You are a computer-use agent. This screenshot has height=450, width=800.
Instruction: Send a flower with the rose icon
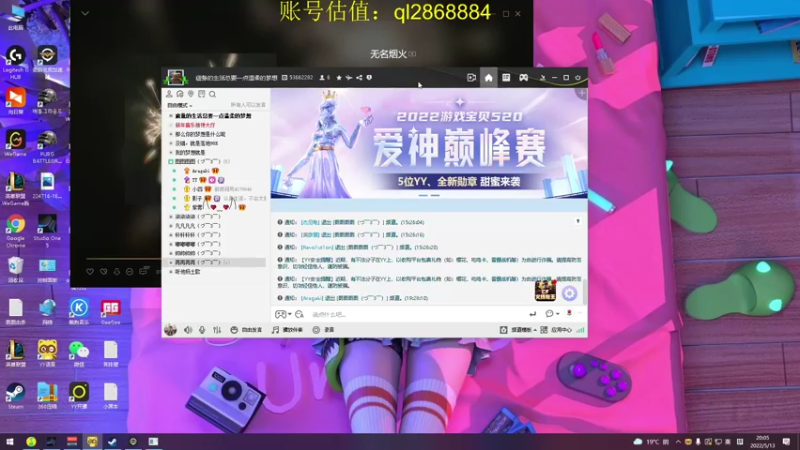[569, 314]
